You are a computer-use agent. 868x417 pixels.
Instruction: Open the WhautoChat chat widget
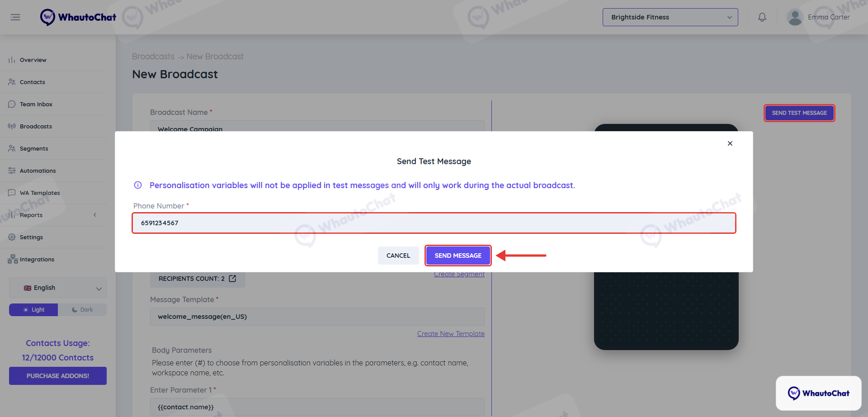(818, 393)
